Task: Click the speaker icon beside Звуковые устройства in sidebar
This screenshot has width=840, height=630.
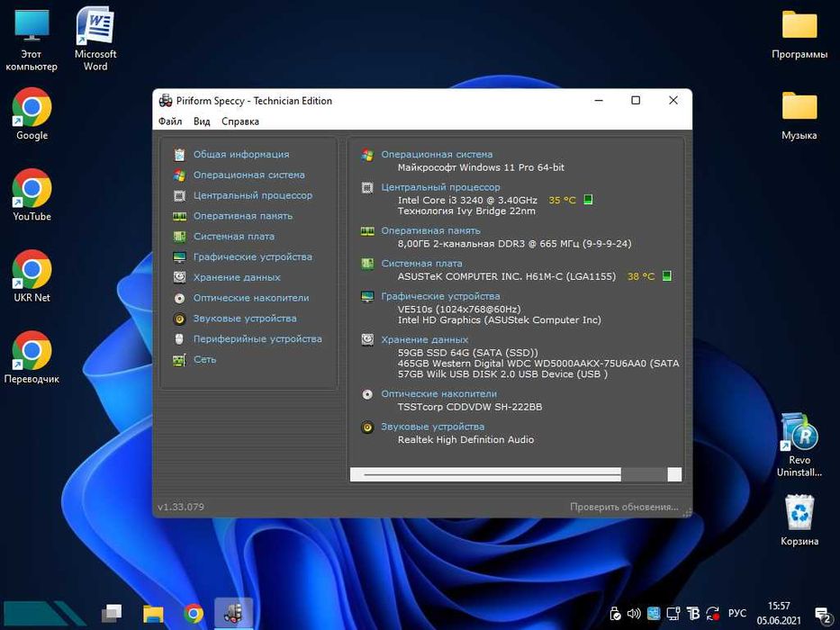Action: point(180,319)
